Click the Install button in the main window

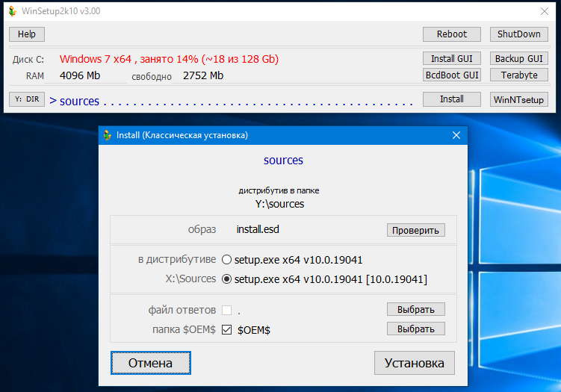(x=451, y=99)
